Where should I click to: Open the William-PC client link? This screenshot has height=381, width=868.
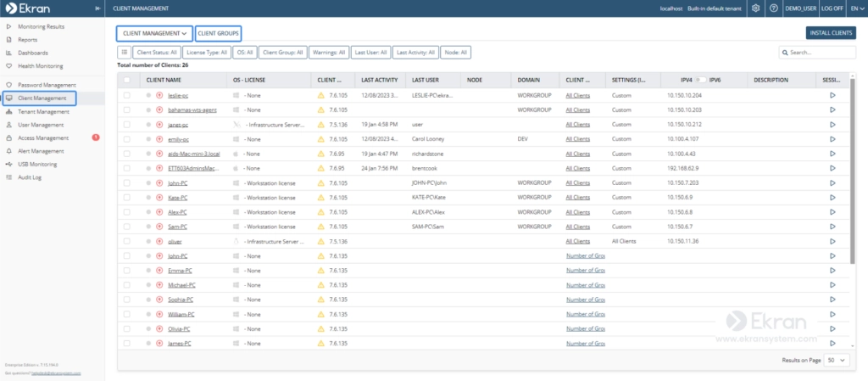tap(181, 315)
